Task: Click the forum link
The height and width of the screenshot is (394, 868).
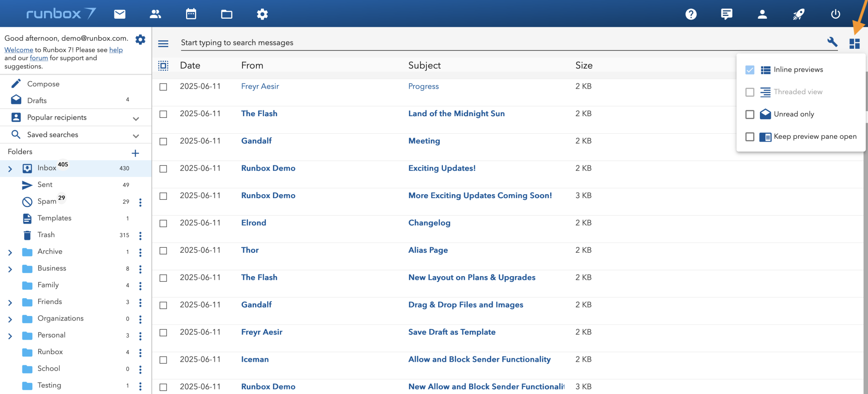Action: coord(39,58)
